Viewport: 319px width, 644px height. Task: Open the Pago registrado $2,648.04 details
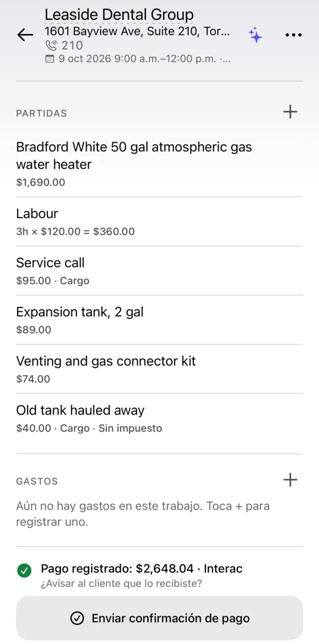click(141, 569)
